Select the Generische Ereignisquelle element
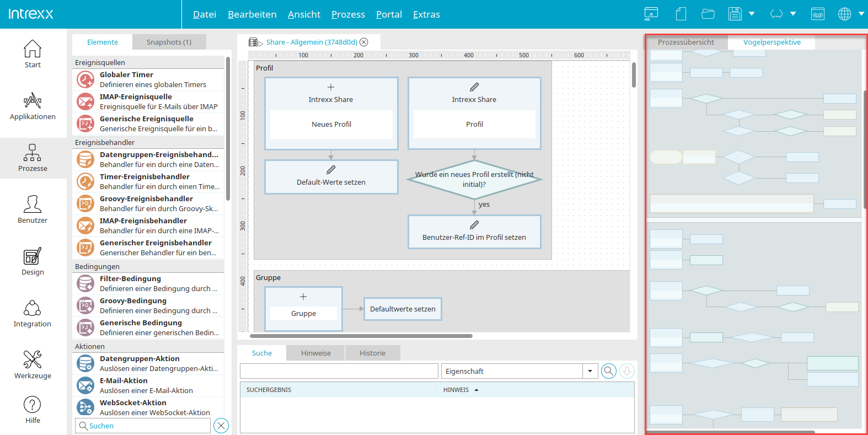The width and height of the screenshot is (868, 435). pyautogui.click(x=148, y=123)
